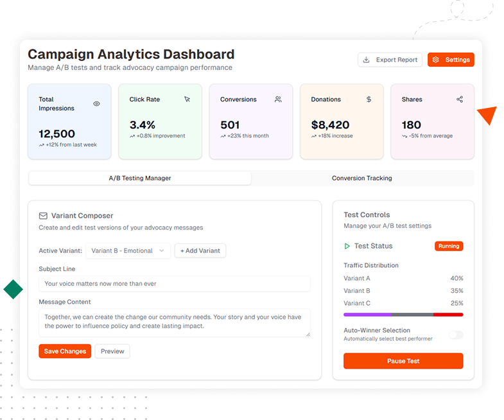Click trend arrow next to +0.8% improvement
The height and width of the screenshot is (420, 504).
click(132, 136)
